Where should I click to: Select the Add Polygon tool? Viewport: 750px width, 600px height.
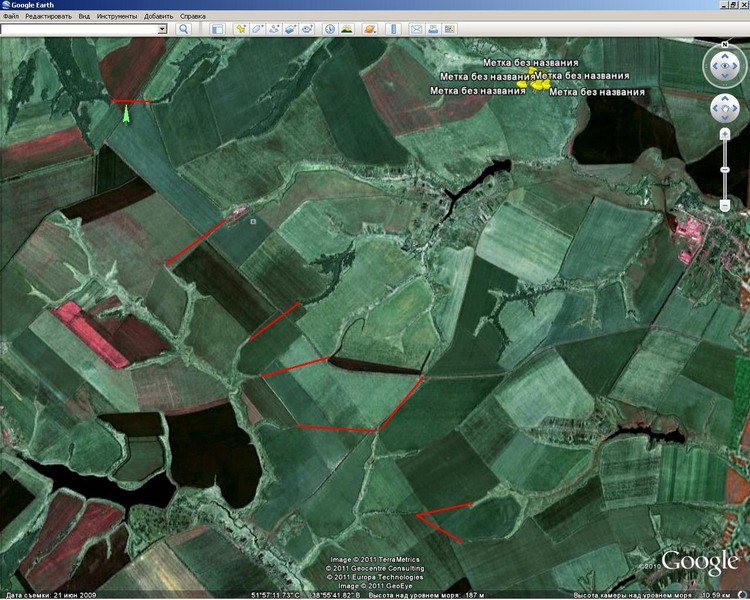pyautogui.click(x=258, y=30)
